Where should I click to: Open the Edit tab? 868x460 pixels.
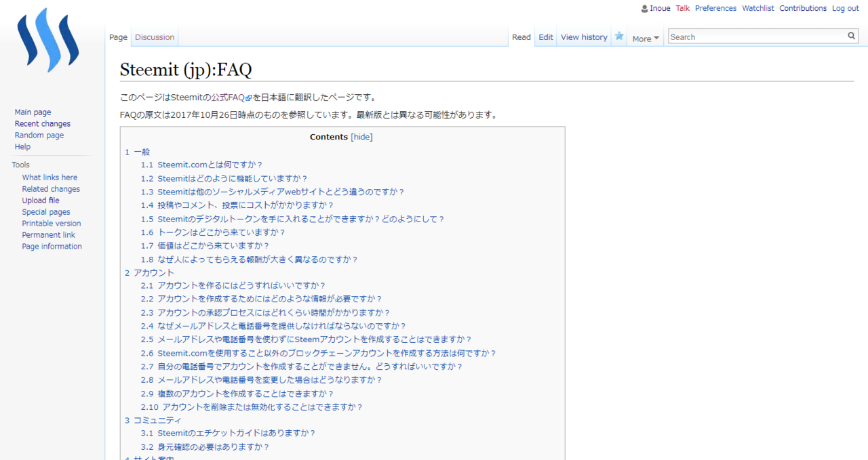click(546, 37)
